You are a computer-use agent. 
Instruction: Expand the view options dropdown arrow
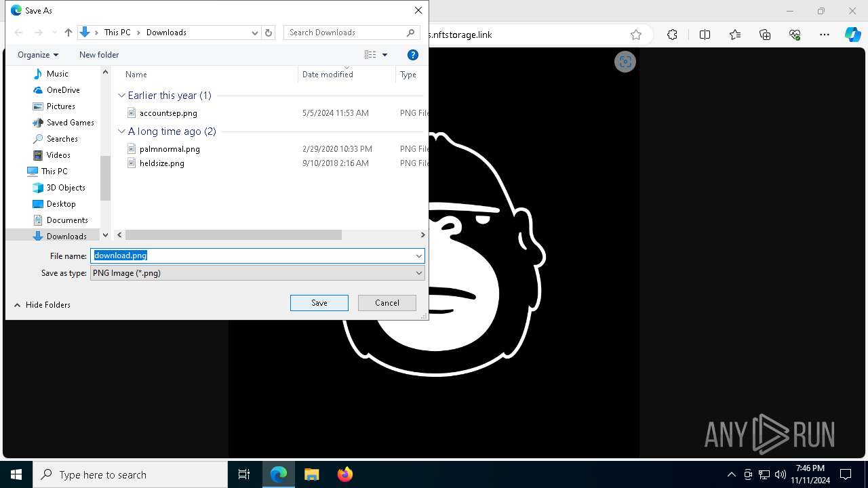pos(384,55)
